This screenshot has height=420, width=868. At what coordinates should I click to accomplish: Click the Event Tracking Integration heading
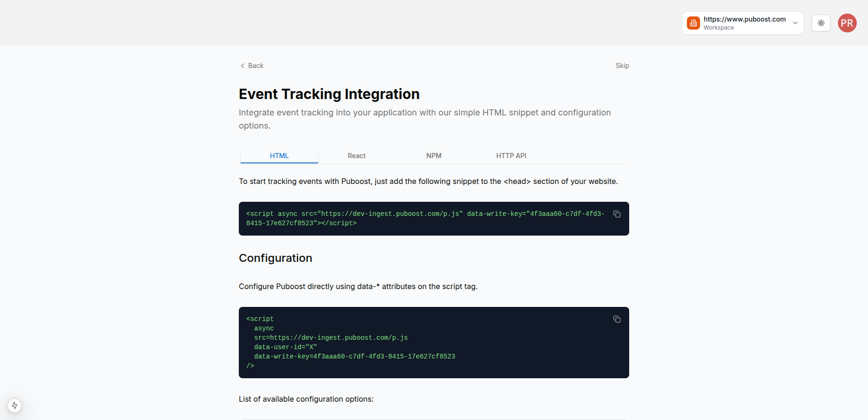pyautogui.click(x=329, y=94)
